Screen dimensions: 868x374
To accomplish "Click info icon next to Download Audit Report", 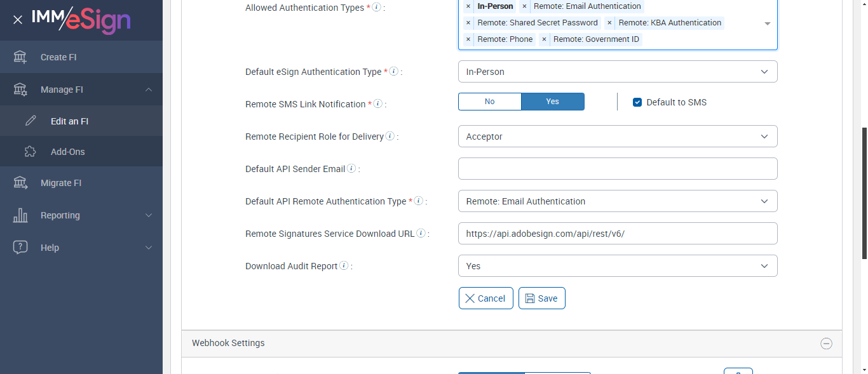I will click(x=344, y=266).
